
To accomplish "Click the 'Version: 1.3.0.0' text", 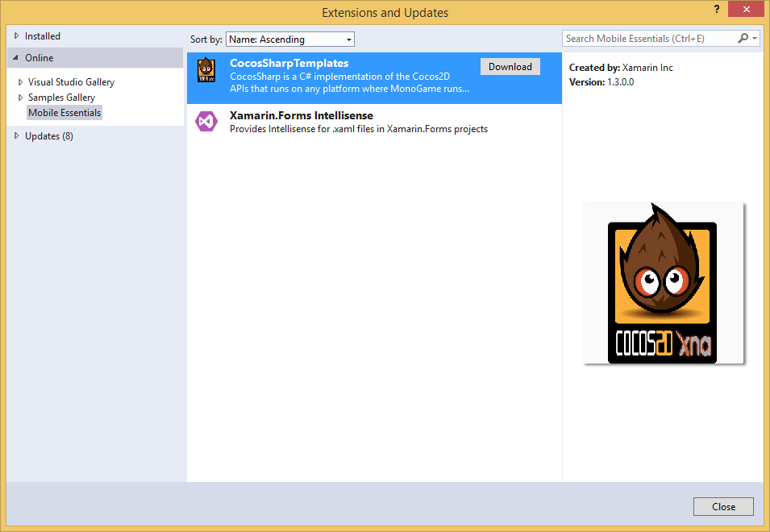I will (x=601, y=82).
